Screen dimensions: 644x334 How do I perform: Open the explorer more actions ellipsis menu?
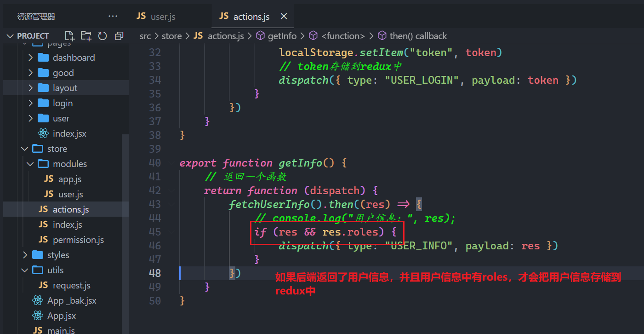pyautogui.click(x=113, y=17)
